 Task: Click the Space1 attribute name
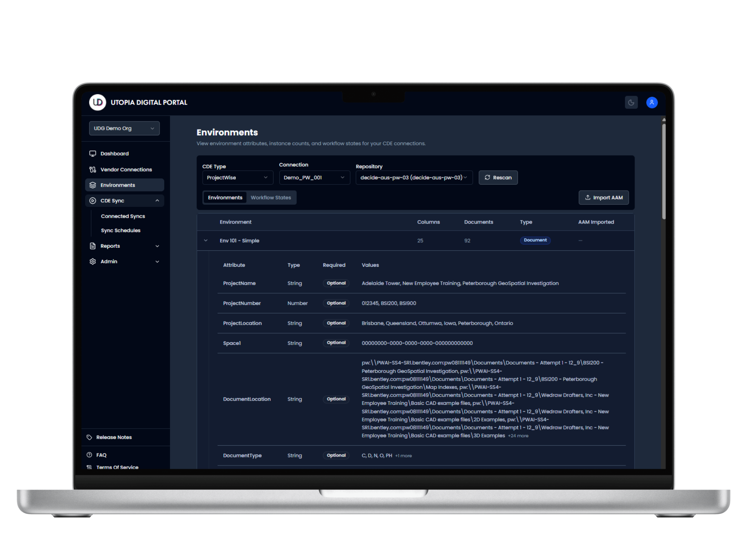pos(232,343)
